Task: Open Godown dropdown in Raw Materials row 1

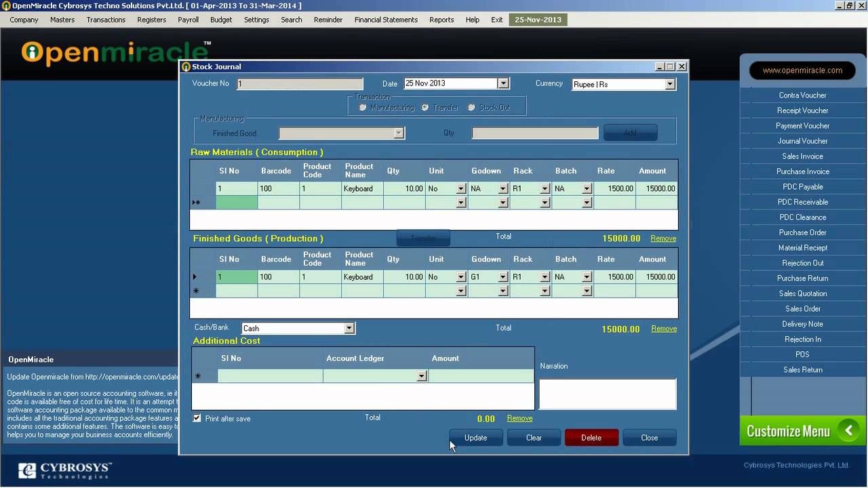Action: pyautogui.click(x=503, y=188)
